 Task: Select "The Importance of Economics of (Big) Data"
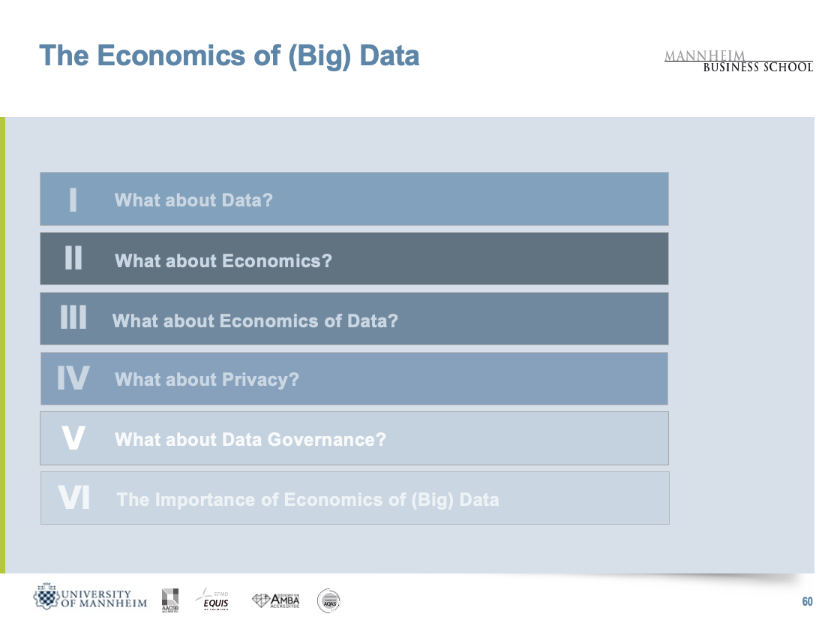click(307, 500)
